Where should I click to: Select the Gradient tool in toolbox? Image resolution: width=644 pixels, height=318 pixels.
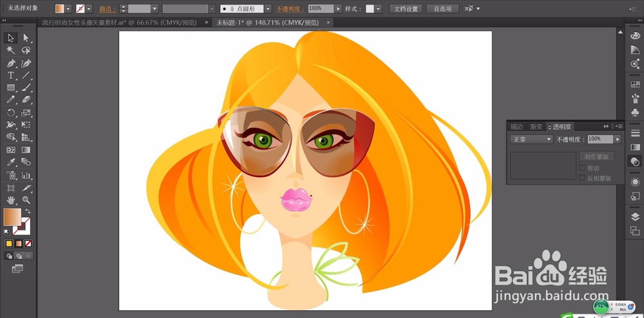coord(26,150)
